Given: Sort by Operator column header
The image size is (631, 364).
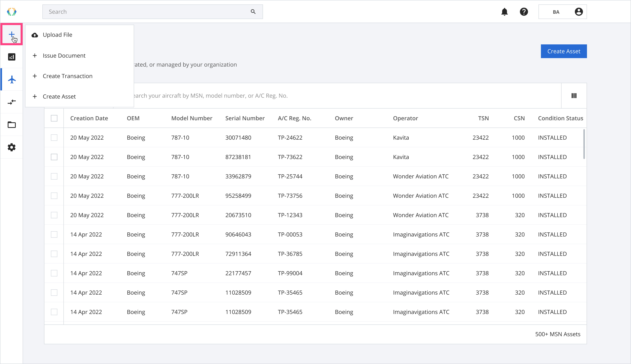Looking at the screenshot, I should 405,118.
